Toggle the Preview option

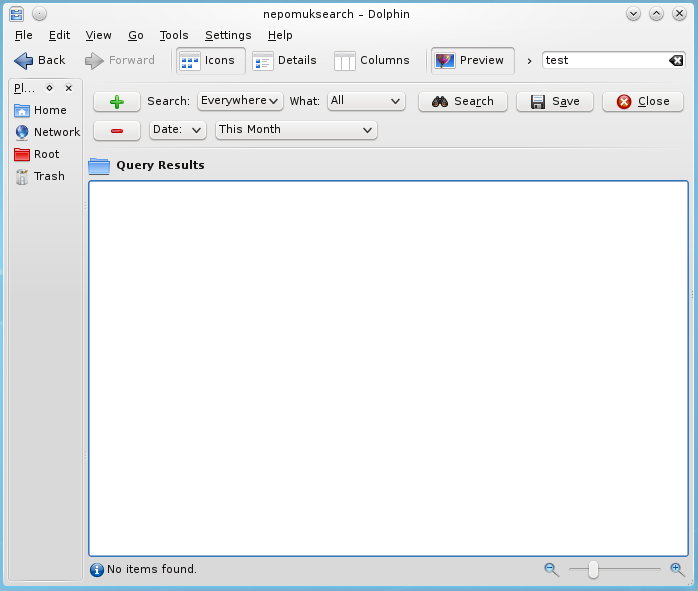(x=472, y=61)
